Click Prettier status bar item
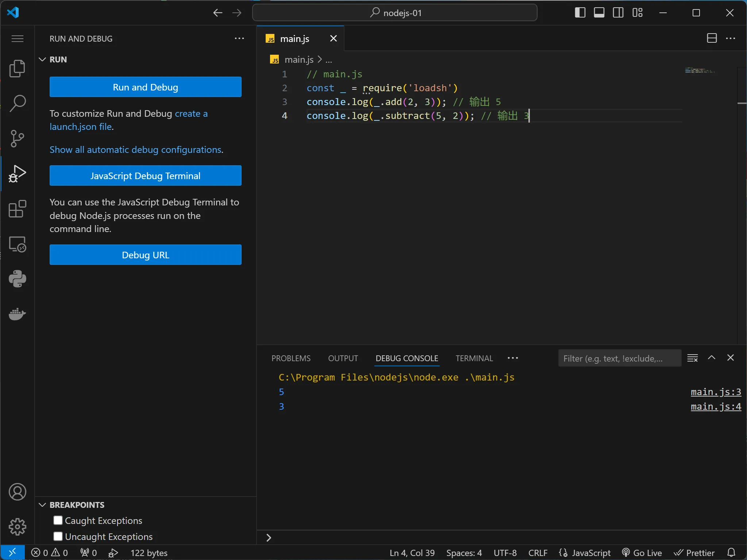The height and width of the screenshot is (560, 747). 694,553
